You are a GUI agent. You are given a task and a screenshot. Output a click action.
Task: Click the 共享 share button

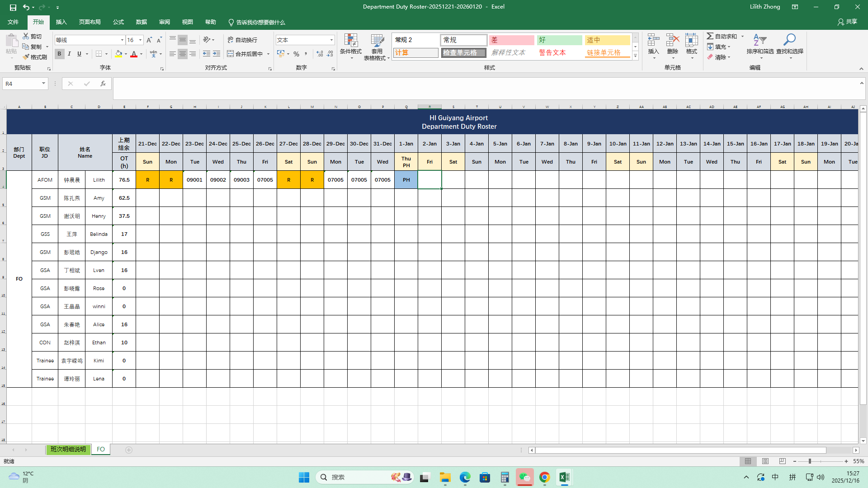(847, 22)
